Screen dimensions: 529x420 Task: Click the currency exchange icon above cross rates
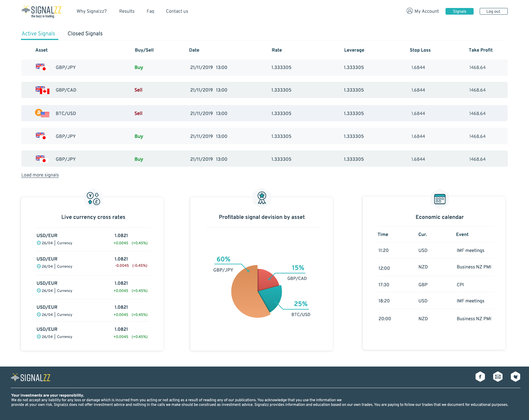point(93,198)
